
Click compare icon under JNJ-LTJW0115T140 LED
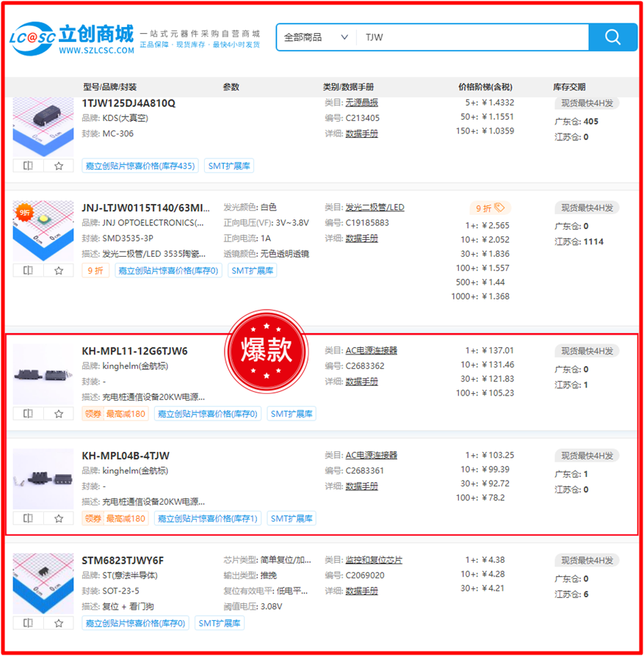[x=28, y=270]
